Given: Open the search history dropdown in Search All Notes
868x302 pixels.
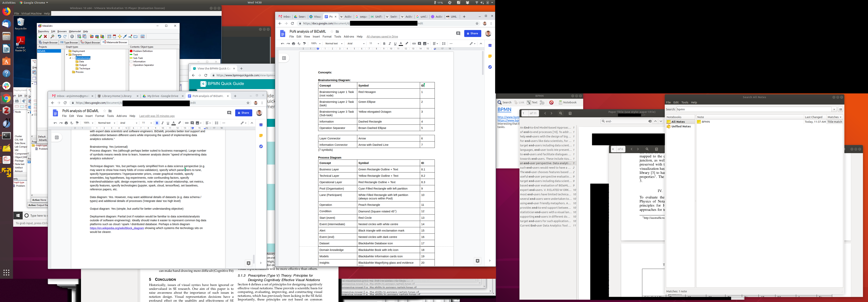Looking at the screenshot, I should click(834, 109).
